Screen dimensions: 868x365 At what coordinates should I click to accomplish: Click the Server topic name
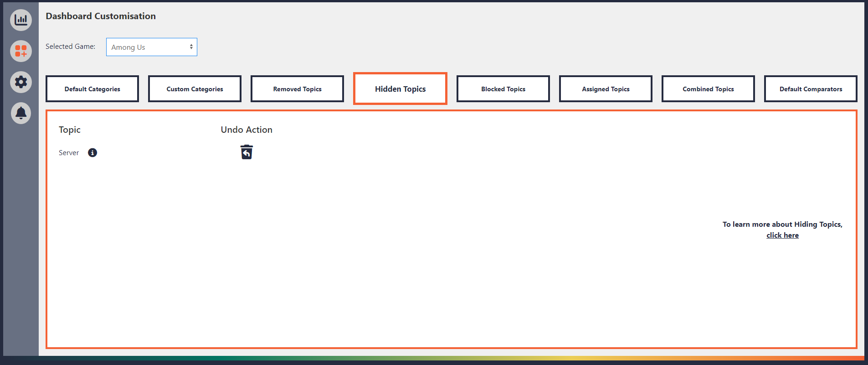(69, 153)
